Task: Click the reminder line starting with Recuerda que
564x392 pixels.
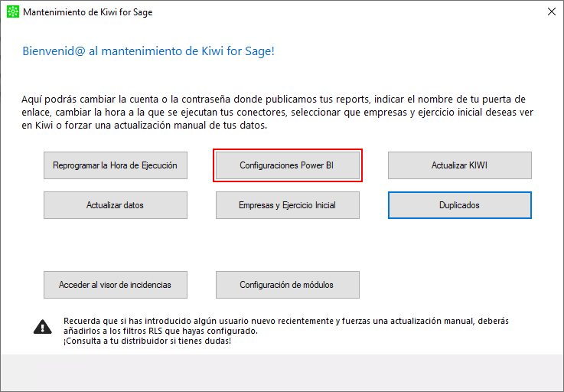Action: (286, 321)
